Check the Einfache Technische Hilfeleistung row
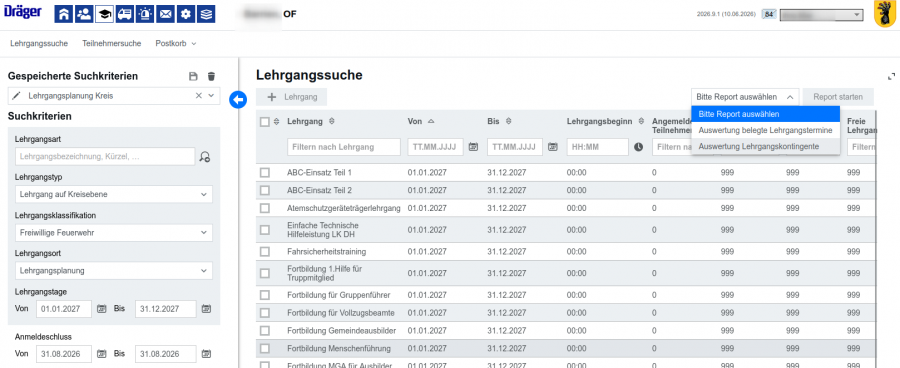This screenshot has width=900, height=368. click(265, 230)
